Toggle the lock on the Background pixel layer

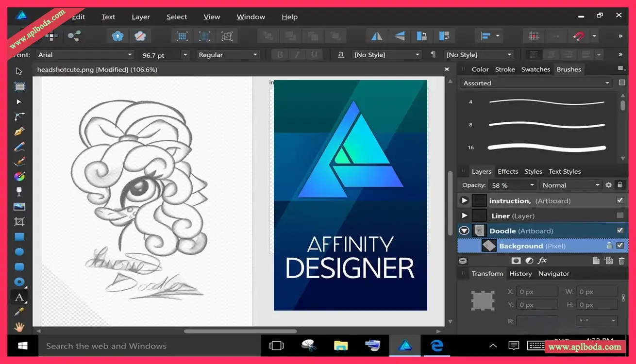click(610, 245)
